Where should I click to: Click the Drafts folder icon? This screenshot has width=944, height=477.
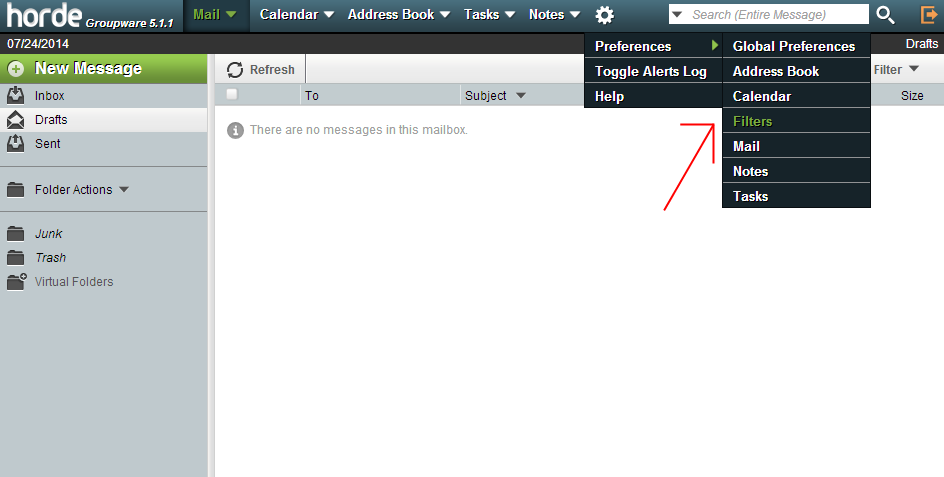[15, 120]
